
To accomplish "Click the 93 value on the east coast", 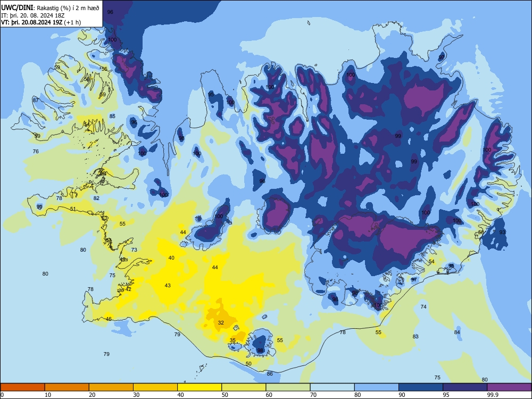I will pyautogui.click(x=503, y=232).
